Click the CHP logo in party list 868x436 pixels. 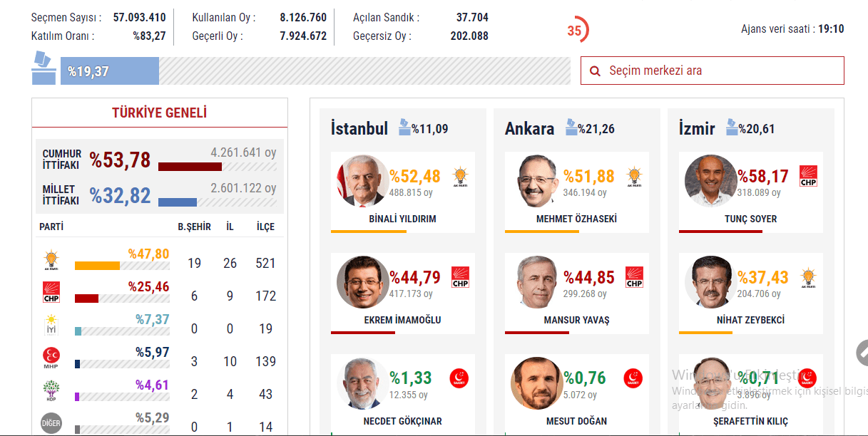pyautogui.click(x=51, y=293)
